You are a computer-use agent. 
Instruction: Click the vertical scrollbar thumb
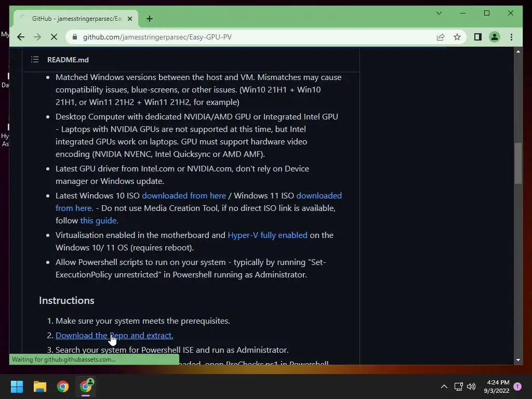[x=518, y=163]
